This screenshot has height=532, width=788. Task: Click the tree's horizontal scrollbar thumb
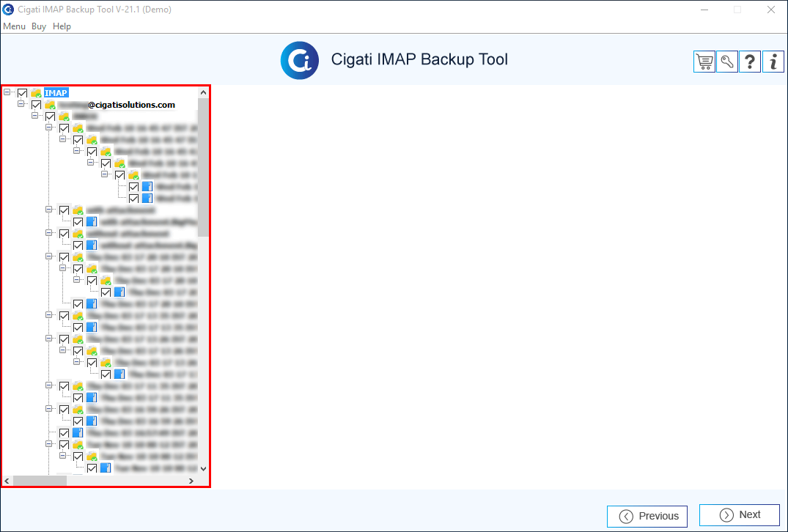pos(40,481)
